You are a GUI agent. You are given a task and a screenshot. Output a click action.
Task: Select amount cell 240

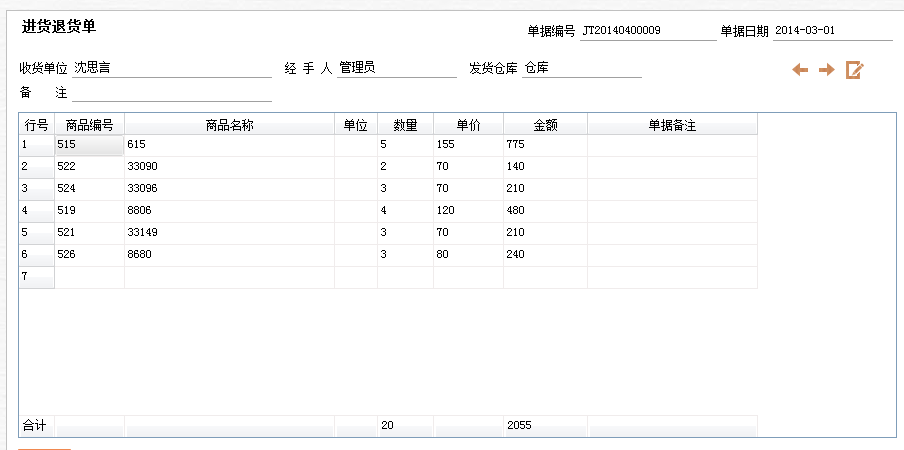[545, 255]
